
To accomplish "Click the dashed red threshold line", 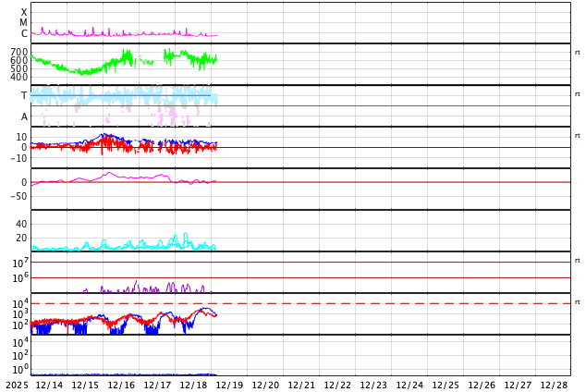I will coord(370,303).
